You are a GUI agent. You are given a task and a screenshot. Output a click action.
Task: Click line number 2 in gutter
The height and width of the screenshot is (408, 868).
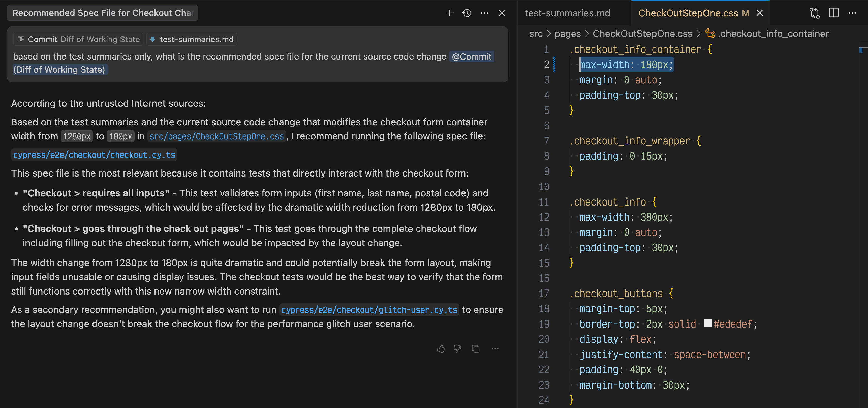(x=547, y=64)
